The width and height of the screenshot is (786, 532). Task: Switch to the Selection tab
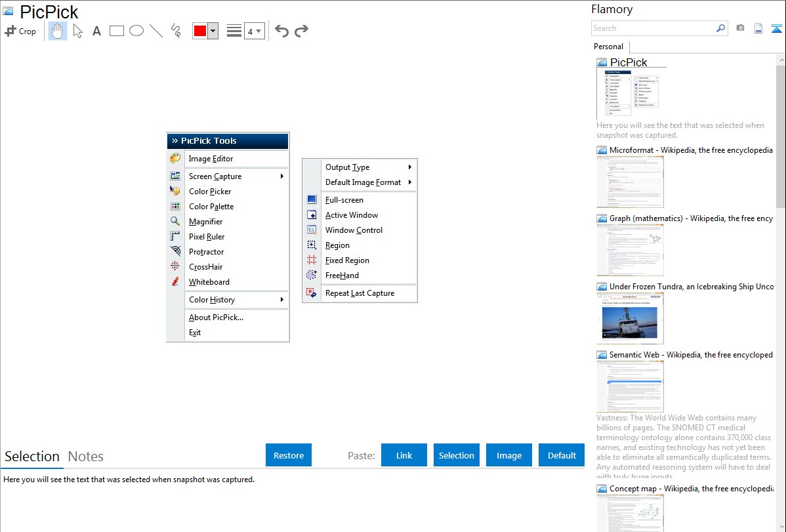[32, 457]
